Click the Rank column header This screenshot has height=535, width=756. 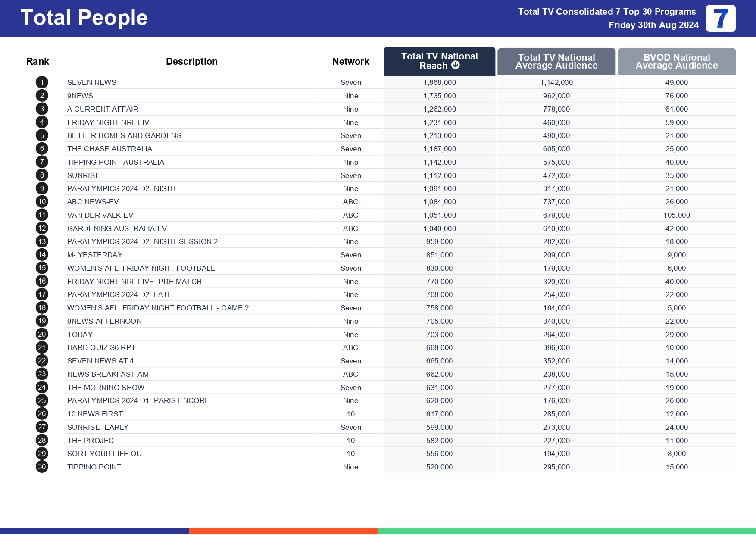(x=37, y=61)
